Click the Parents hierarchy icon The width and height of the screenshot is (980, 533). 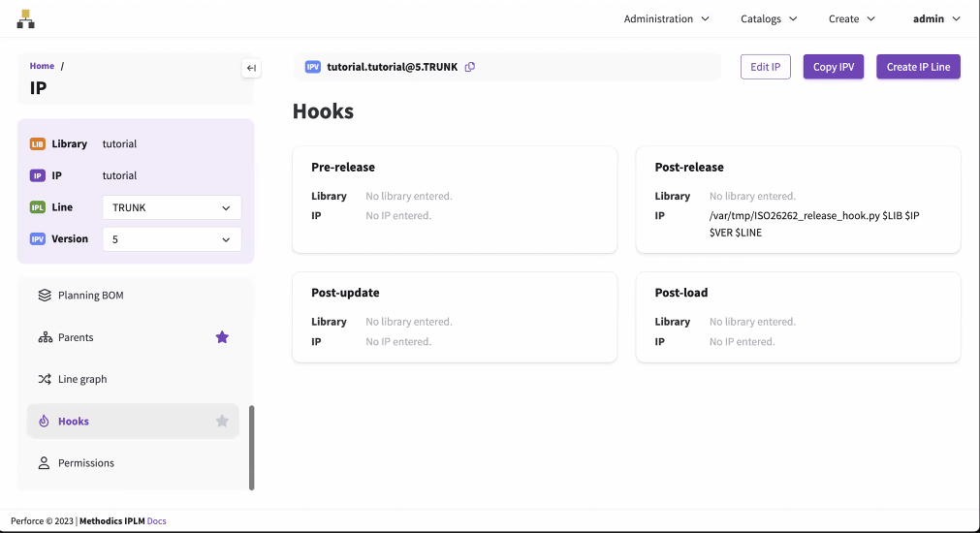(x=45, y=337)
